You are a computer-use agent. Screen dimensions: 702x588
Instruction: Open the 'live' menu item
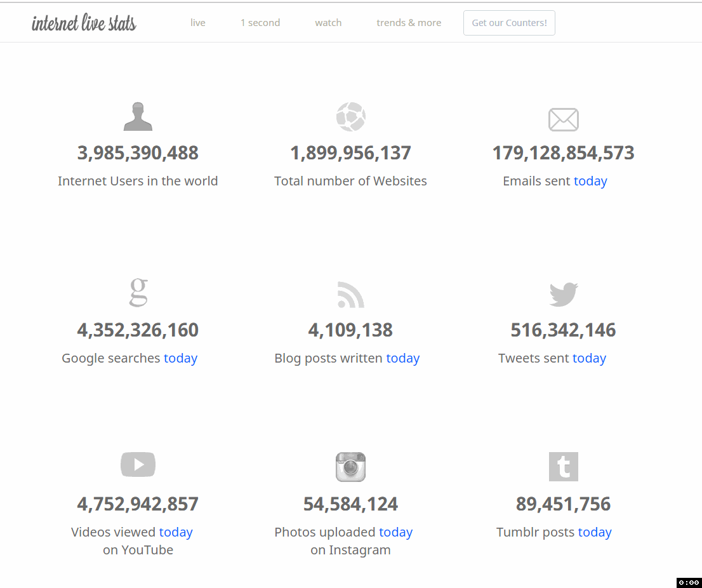[198, 23]
